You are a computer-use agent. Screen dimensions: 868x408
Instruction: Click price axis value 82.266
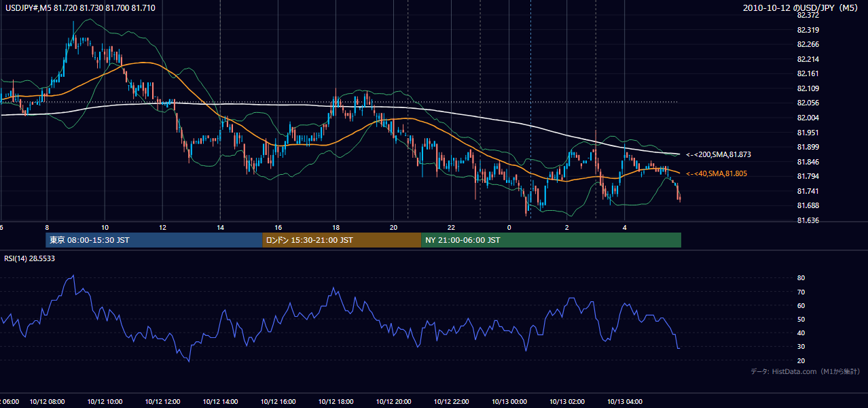pyautogui.click(x=808, y=44)
